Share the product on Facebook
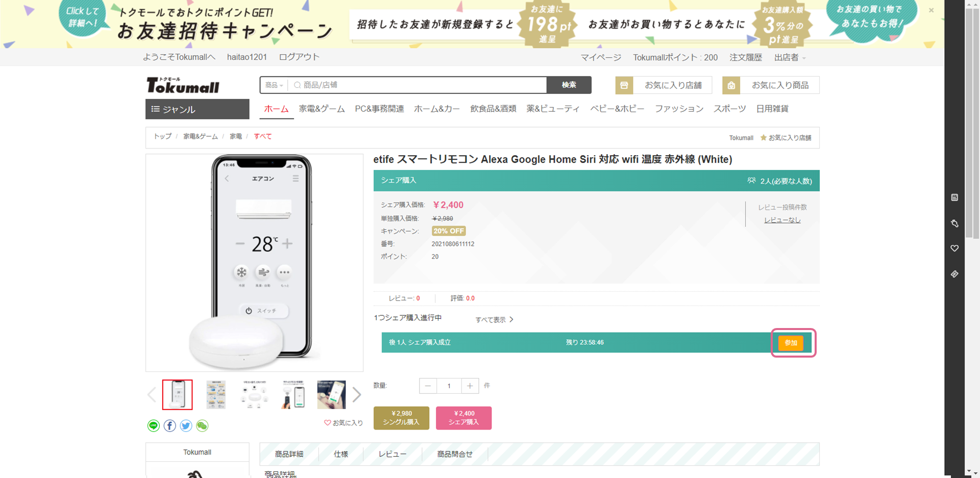Image resolution: width=980 pixels, height=478 pixels. tap(169, 425)
